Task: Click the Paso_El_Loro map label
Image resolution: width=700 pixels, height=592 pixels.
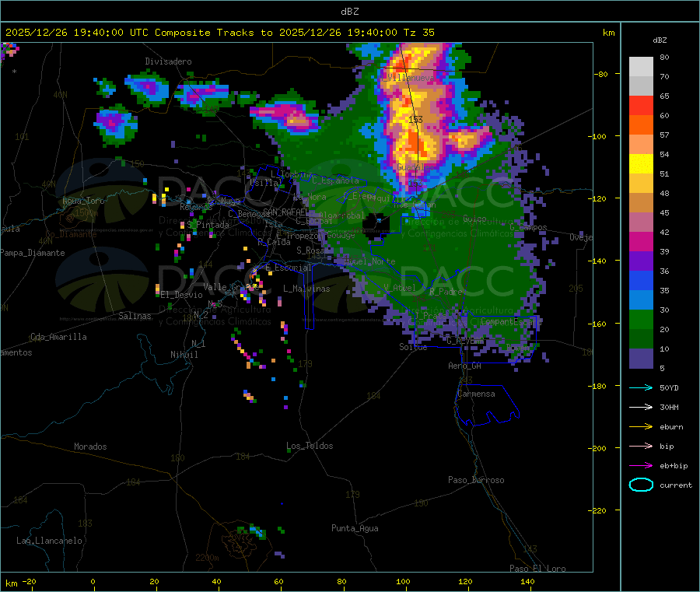Action: pyautogui.click(x=537, y=569)
